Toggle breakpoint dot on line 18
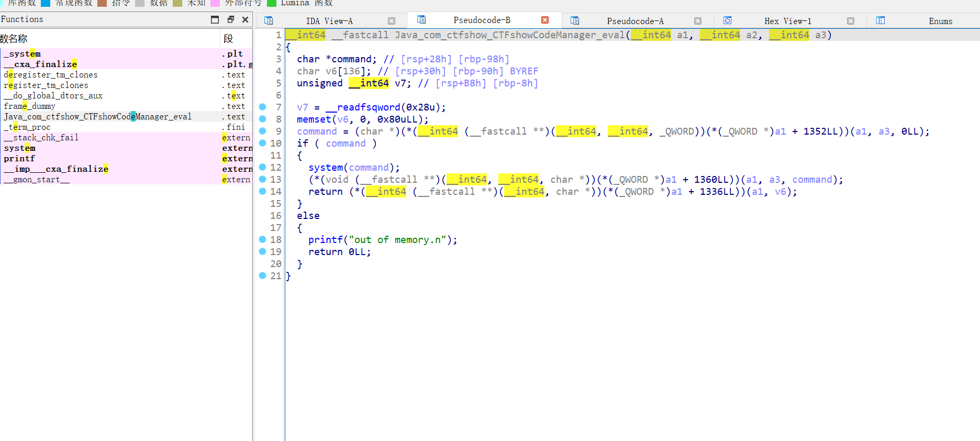 [x=263, y=239]
